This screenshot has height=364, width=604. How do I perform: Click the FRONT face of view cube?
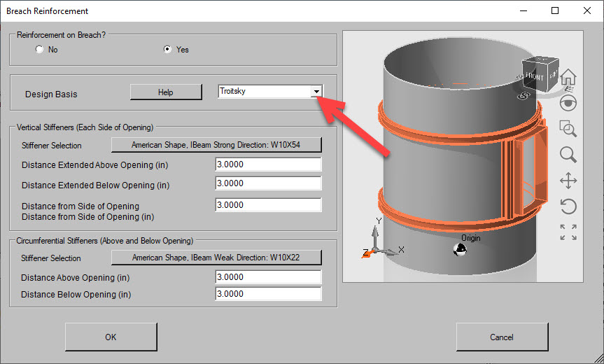pyautogui.click(x=535, y=77)
